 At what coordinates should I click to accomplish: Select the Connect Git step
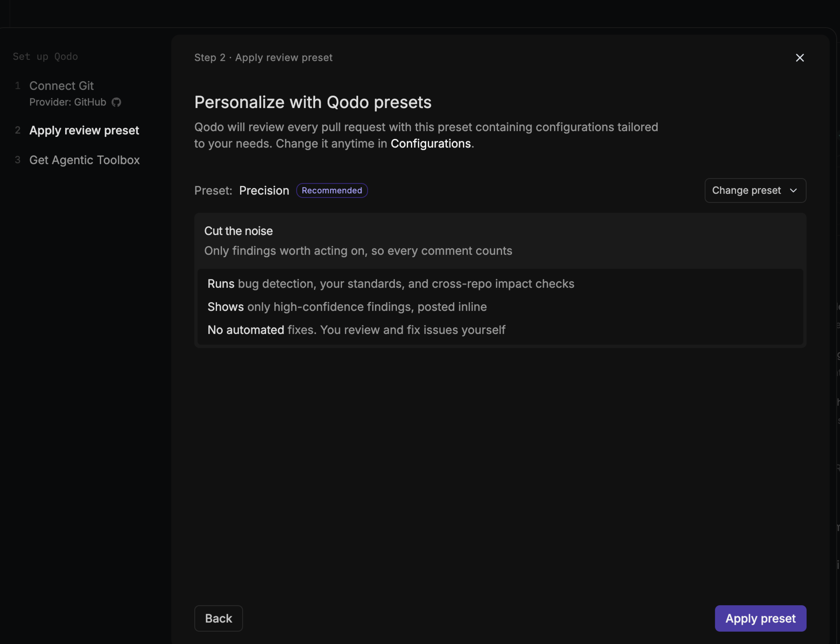tap(61, 86)
